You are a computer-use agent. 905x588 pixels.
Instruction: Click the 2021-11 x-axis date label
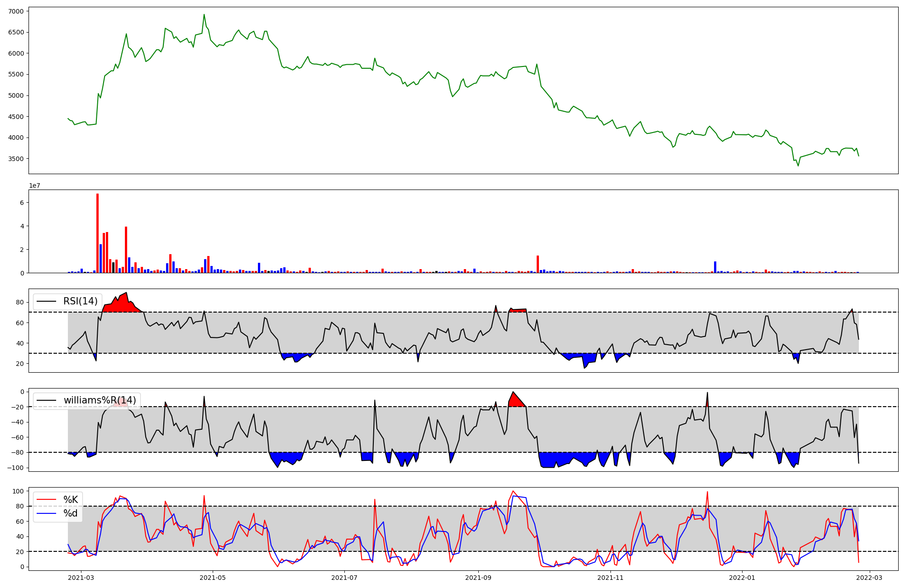[x=611, y=578]
